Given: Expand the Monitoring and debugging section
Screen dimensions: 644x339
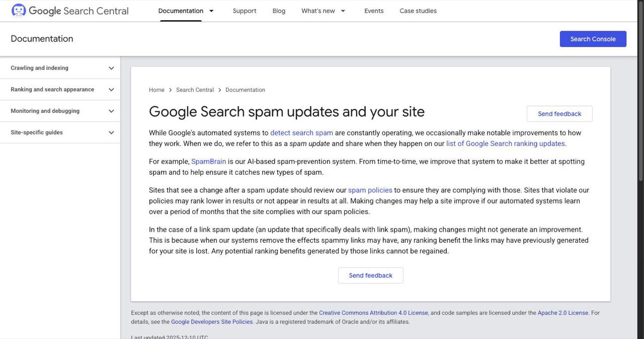Looking at the screenshot, I should 111,111.
